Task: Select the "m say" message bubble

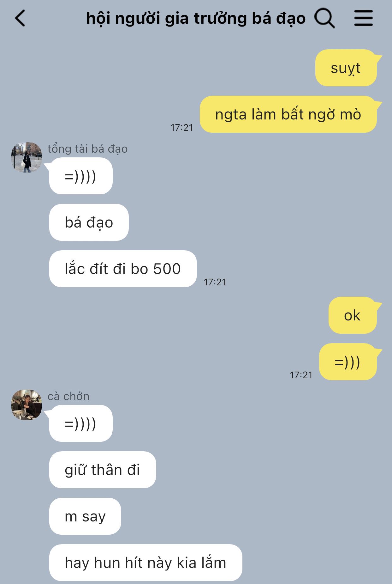Action: (x=85, y=516)
